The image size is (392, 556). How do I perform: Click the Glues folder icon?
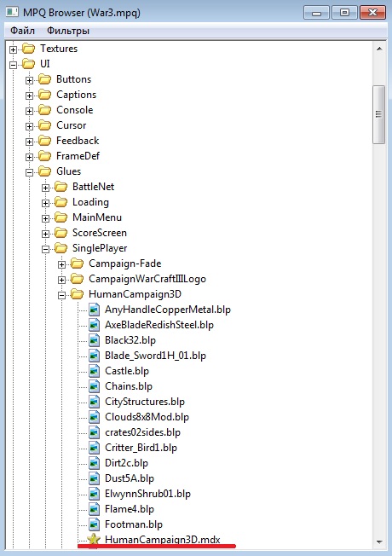click(44, 171)
